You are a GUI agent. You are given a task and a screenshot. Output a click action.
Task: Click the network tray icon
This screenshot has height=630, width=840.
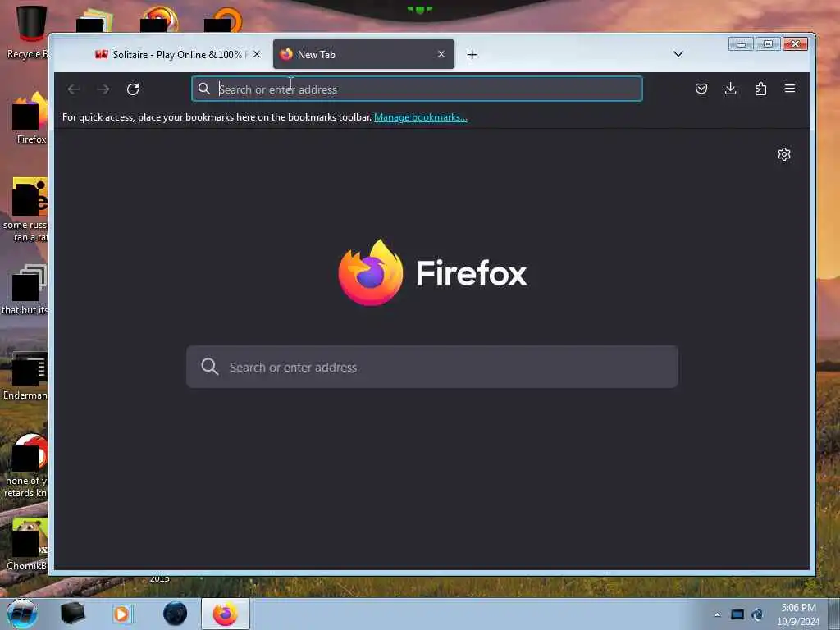(x=757, y=614)
